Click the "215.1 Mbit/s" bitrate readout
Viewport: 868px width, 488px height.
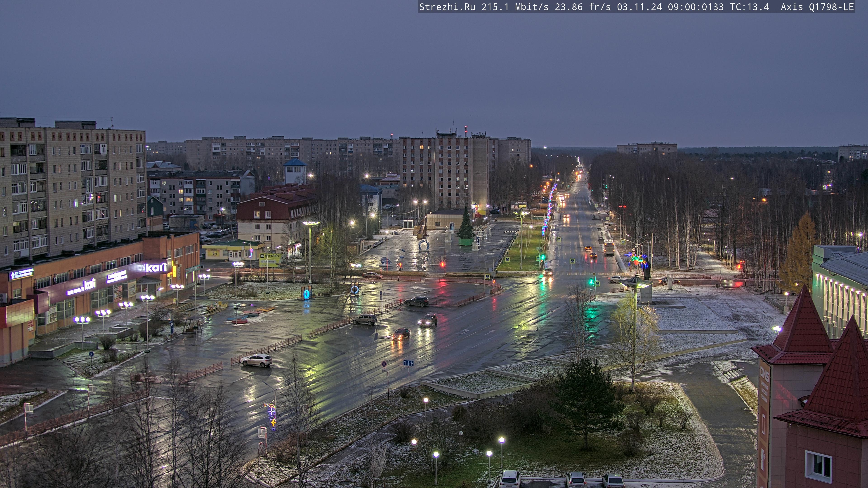click(x=515, y=7)
